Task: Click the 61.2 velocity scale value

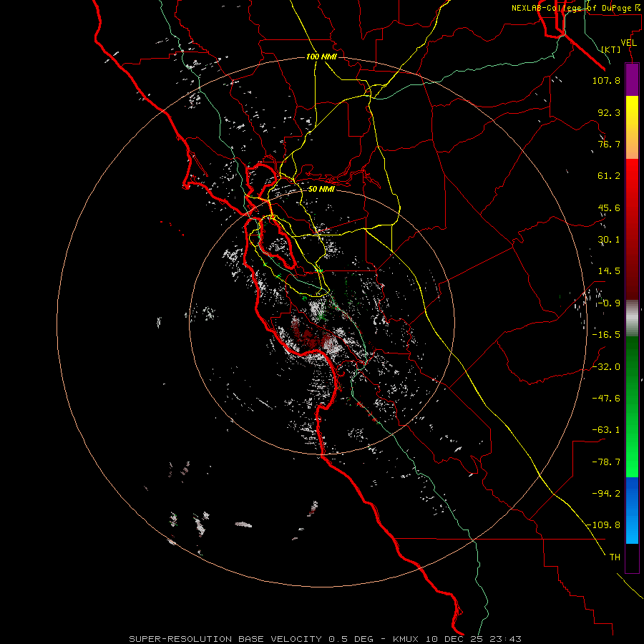Action: click(609, 176)
